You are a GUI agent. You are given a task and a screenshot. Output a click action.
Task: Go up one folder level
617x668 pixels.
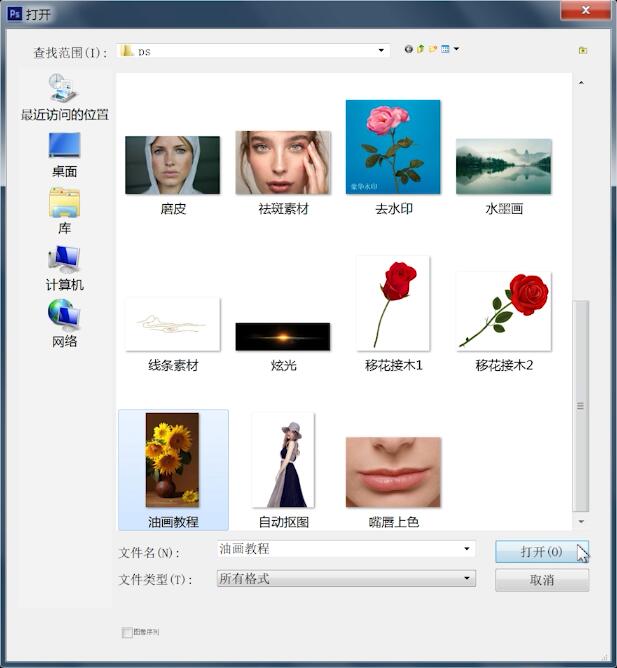point(421,49)
